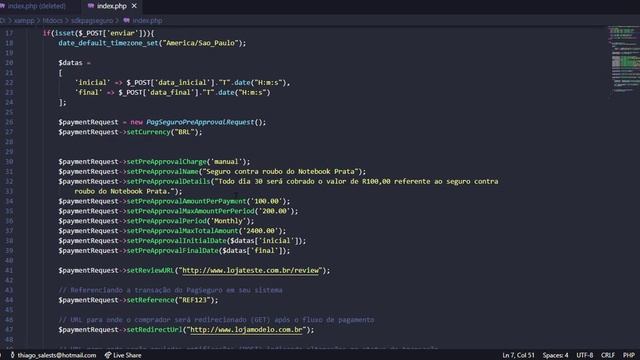Image resolution: width=640 pixels, height=360 pixels.
Task: Start a Live Share session
Action: pos(123,355)
